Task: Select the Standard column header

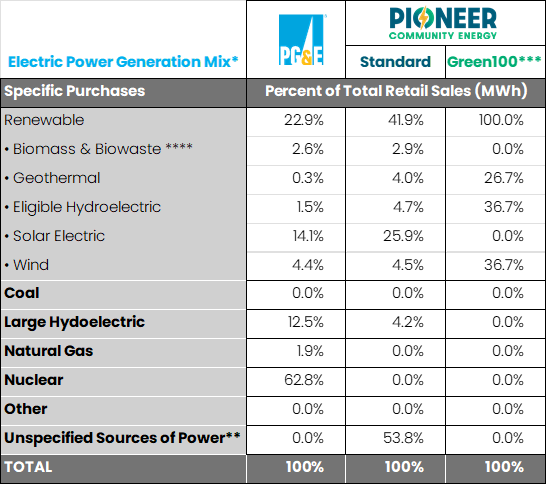Action: 395,62
